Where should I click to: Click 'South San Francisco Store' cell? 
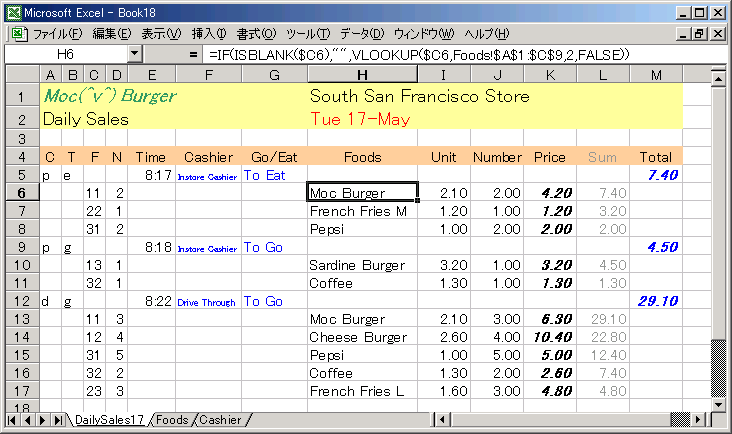(x=419, y=96)
